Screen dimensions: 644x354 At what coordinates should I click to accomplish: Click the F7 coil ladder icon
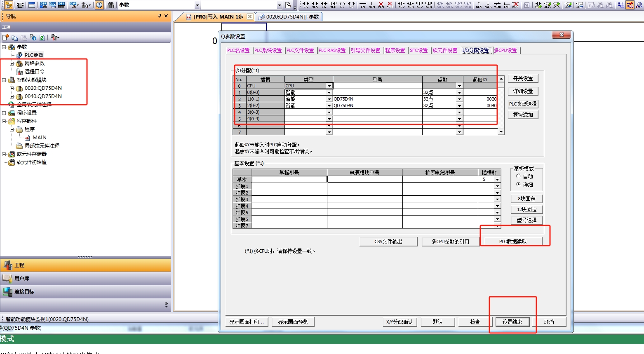(342, 5)
